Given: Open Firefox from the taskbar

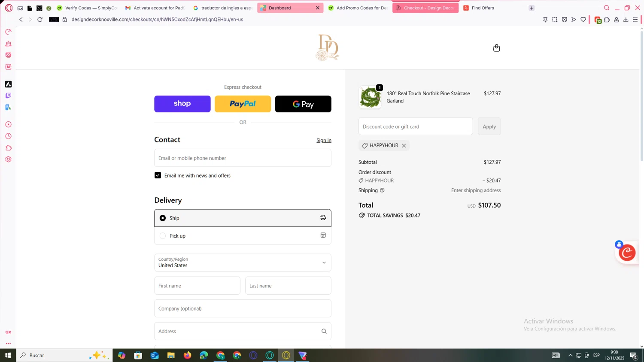Looking at the screenshot, I should tap(187, 355).
